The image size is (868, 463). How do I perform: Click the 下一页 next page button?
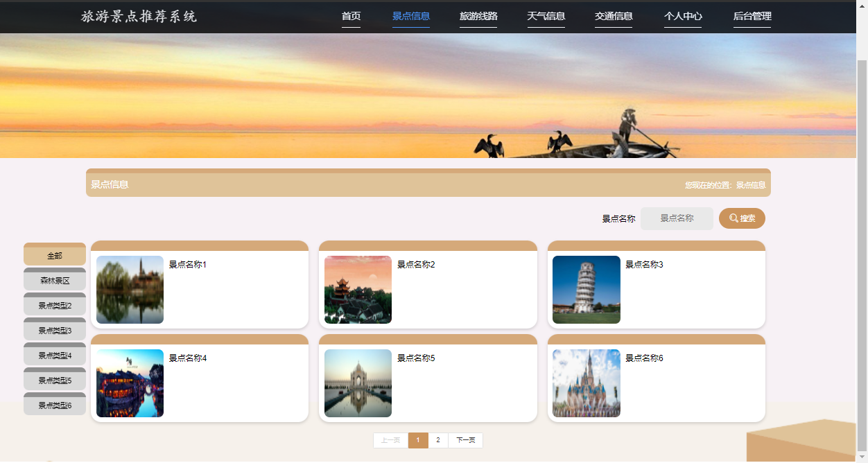(x=465, y=441)
